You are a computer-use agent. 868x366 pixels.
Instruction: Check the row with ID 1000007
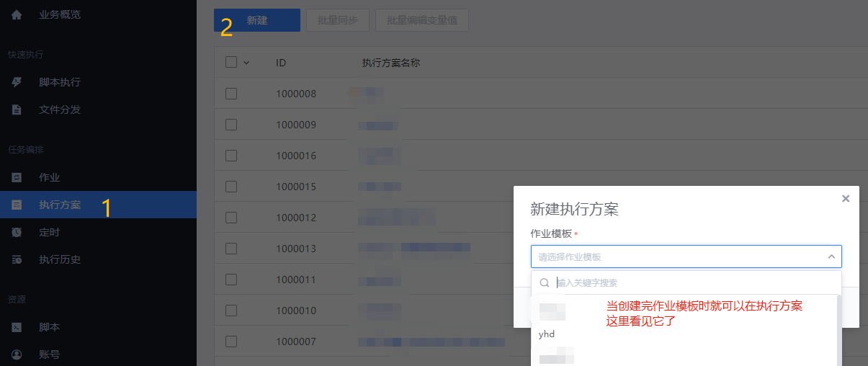pyautogui.click(x=231, y=341)
